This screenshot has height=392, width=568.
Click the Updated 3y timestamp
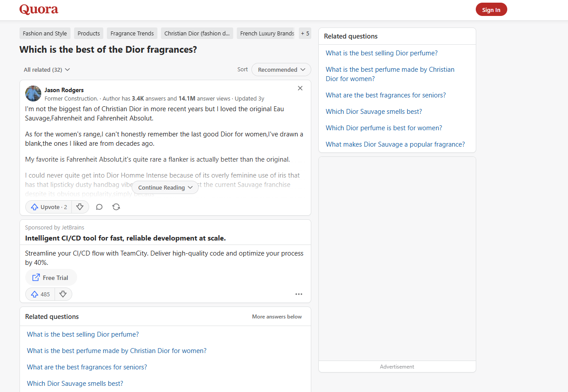point(250,99)
